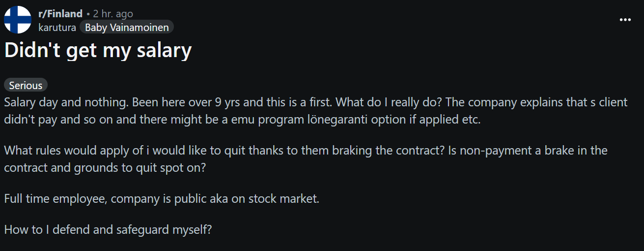The width and height of the screenshot is (644, 251).
Task: Click the "Full time employee" text
Action: pyautogui.click(x=48, y=199)
